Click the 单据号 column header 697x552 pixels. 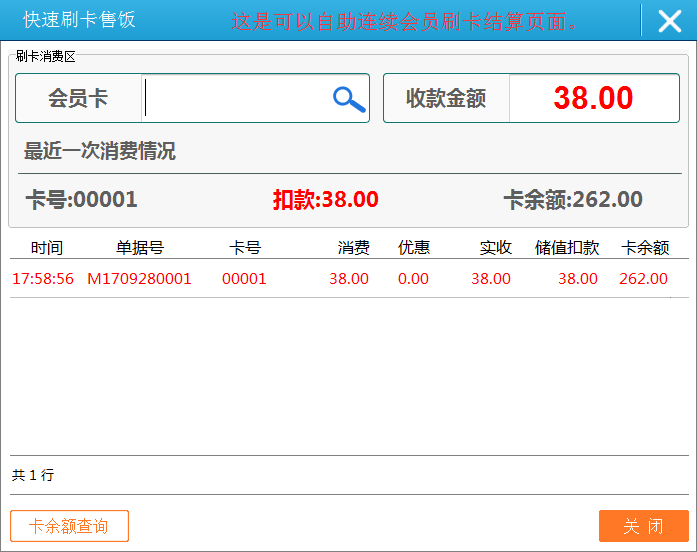pyautogui.click(x=140, y=248)
